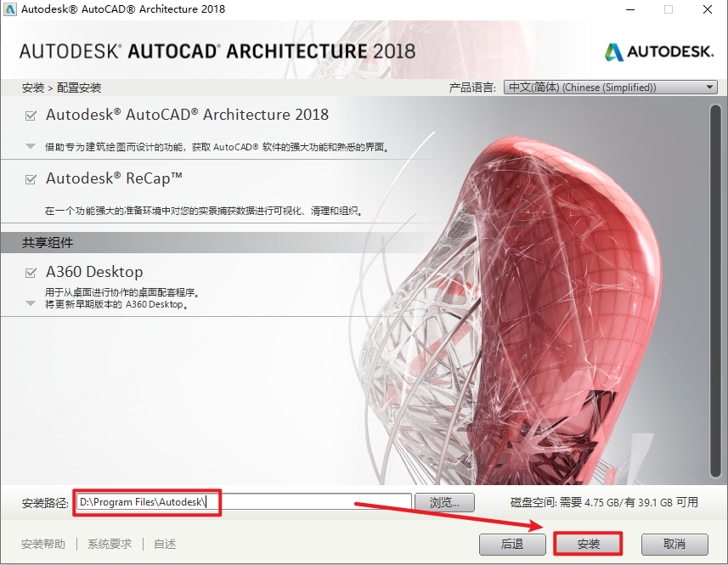This screenshot has width=728, height=565.
Task: Click the Autodesk logo at top right
Action: (x=659, y=52)
